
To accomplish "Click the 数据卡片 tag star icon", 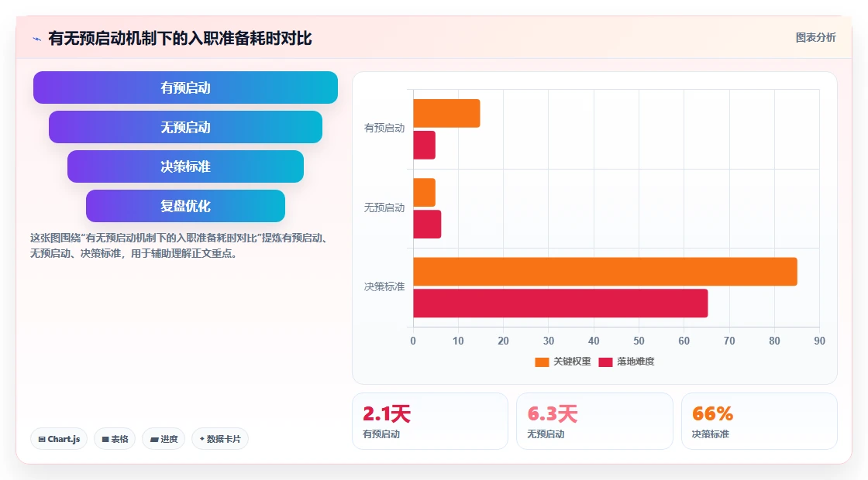I will [x=202, y=438].
